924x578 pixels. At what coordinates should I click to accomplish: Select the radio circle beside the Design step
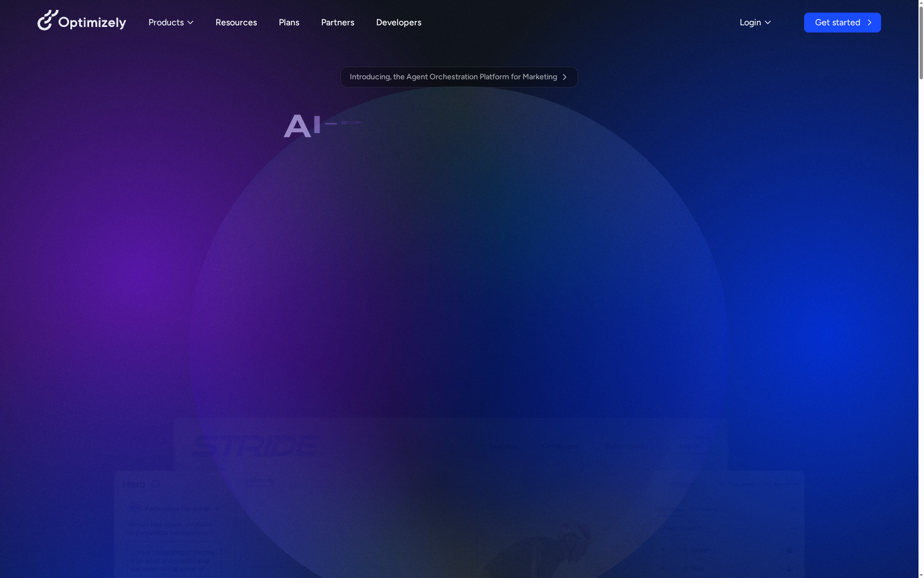[662, 550]
